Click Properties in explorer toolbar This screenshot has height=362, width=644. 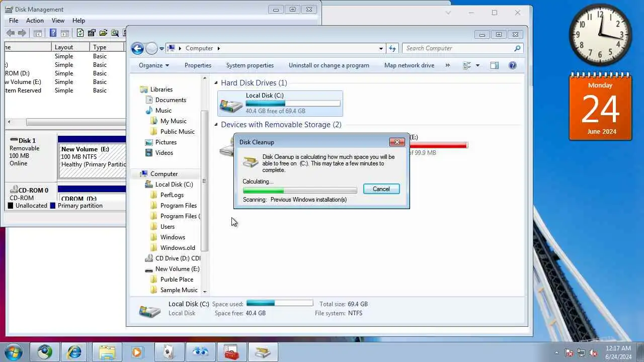point(198,65)
